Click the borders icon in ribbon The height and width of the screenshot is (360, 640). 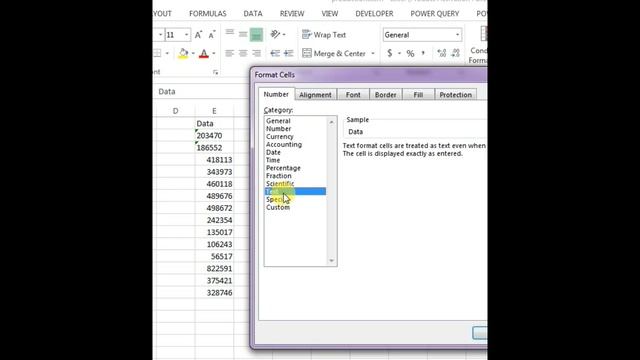point(158,53)
